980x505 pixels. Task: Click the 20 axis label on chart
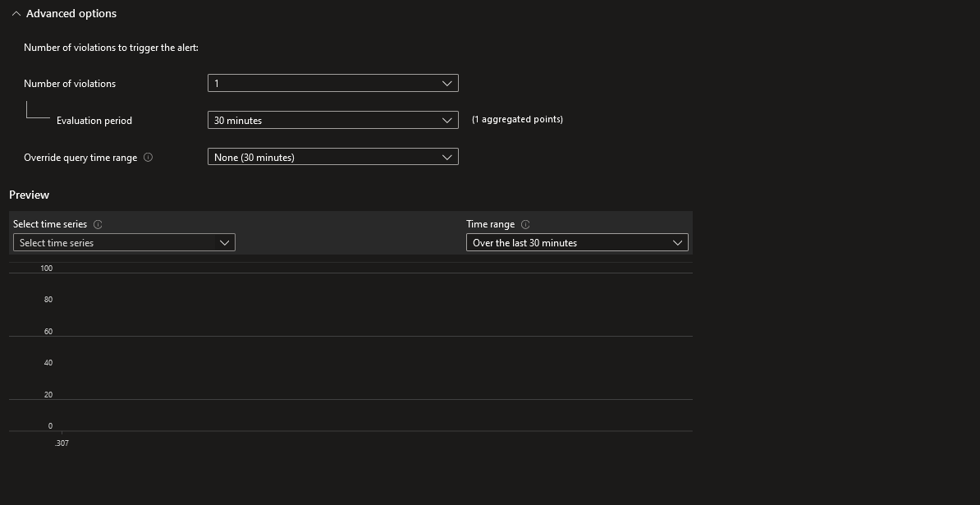click(x=48, y=394)
